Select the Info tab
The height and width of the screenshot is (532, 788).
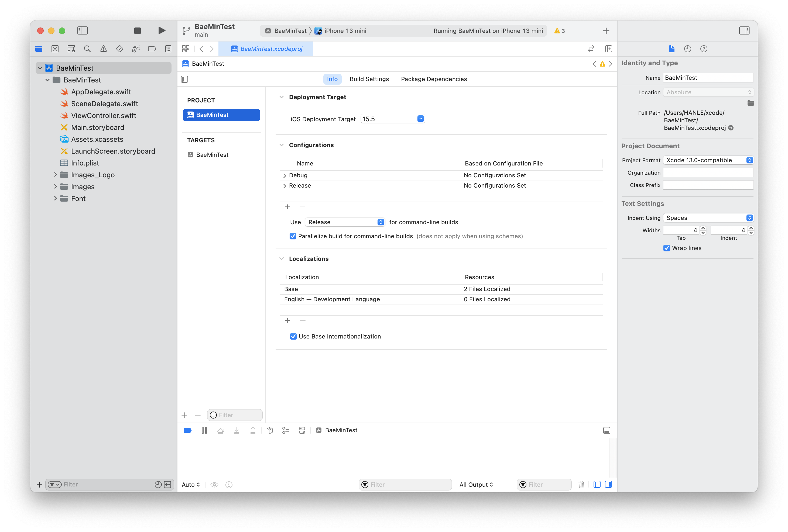click(x=332, y=79)
